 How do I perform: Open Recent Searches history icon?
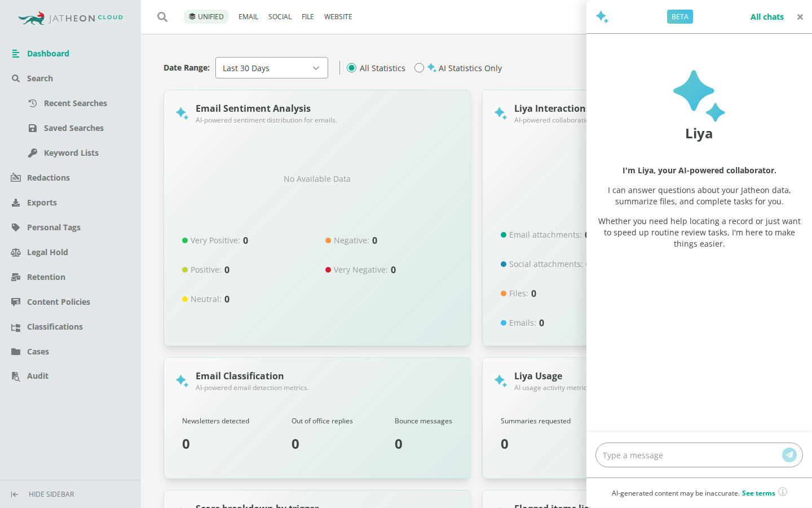tap(33, 103)
